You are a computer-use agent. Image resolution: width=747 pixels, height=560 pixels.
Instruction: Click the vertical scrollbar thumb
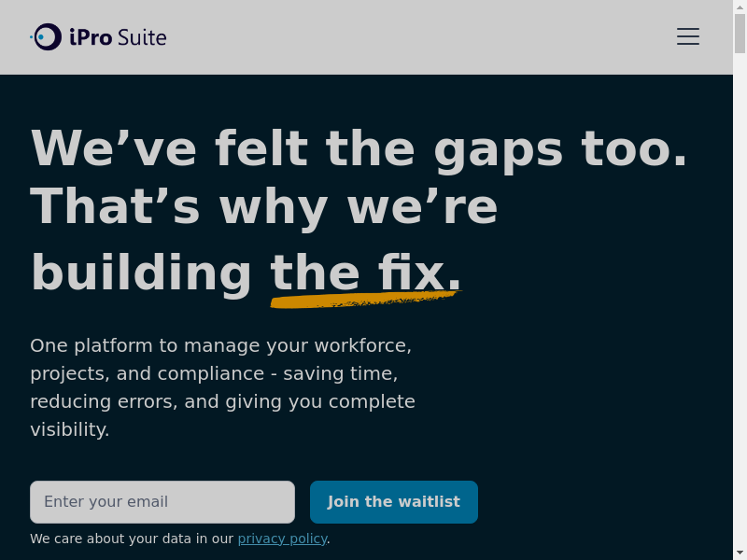click(740, 33)
